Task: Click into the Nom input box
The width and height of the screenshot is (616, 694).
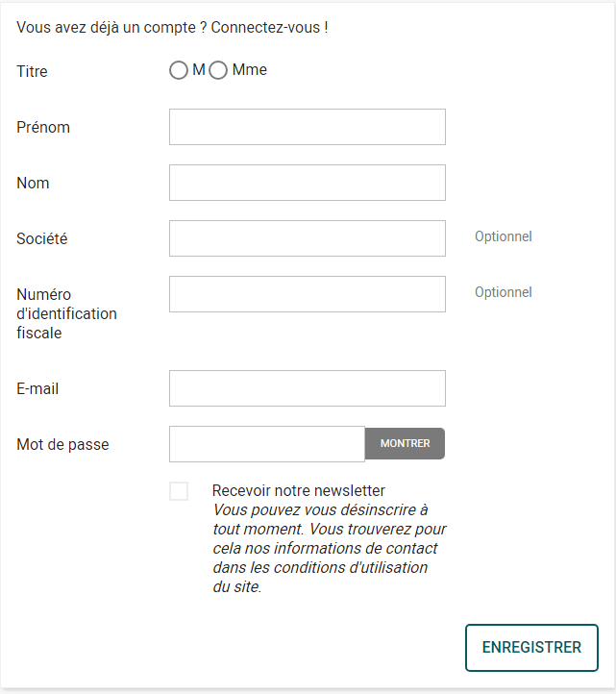Action: [x=307, y=183]
